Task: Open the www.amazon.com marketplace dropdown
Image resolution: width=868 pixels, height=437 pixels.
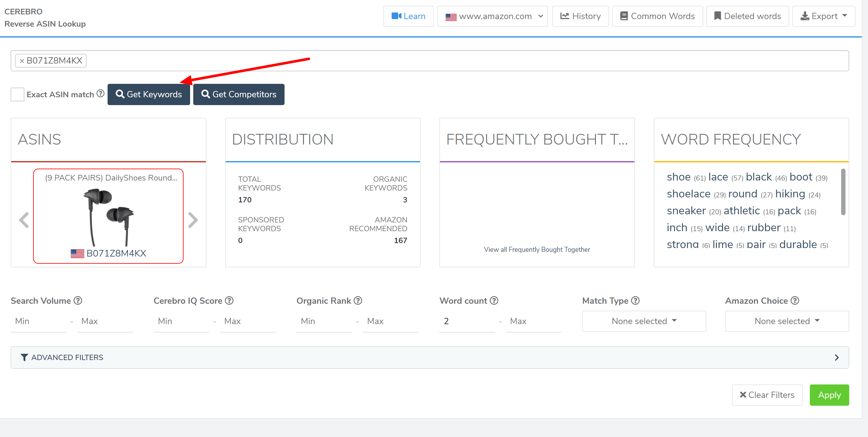Action: click(x=493, y=16)
